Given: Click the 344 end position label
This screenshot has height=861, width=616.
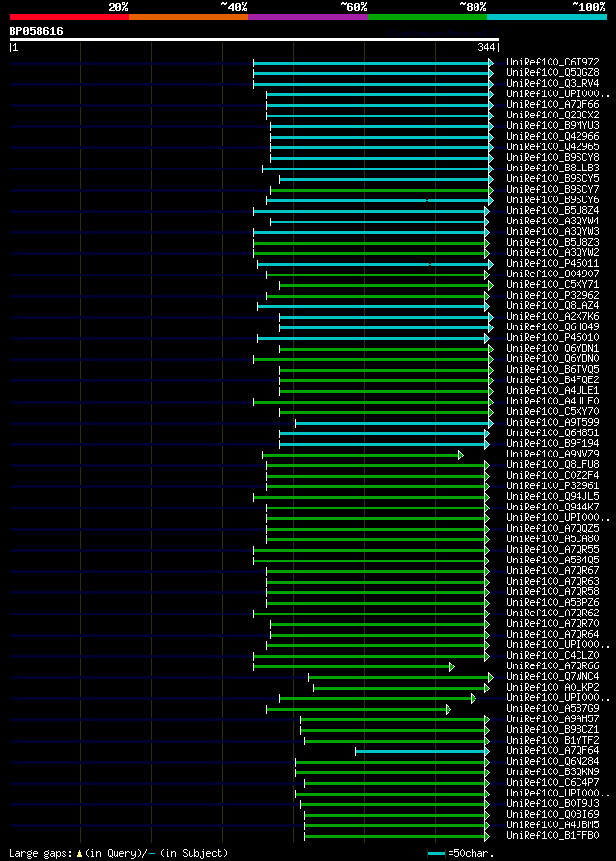Looking at the screenshot, I should (487, 48).
